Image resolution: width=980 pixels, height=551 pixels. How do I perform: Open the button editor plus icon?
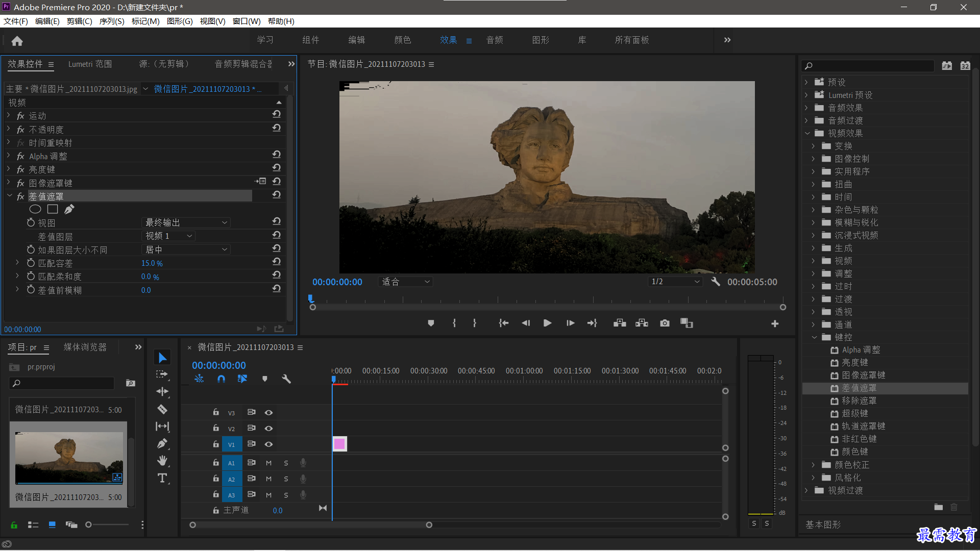(x=775, y=323)
